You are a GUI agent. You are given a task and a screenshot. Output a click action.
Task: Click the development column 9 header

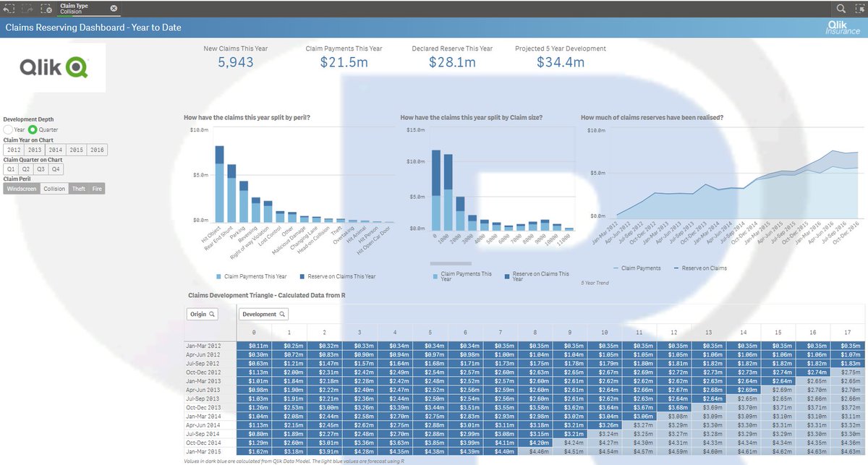(x=570, y=334)
